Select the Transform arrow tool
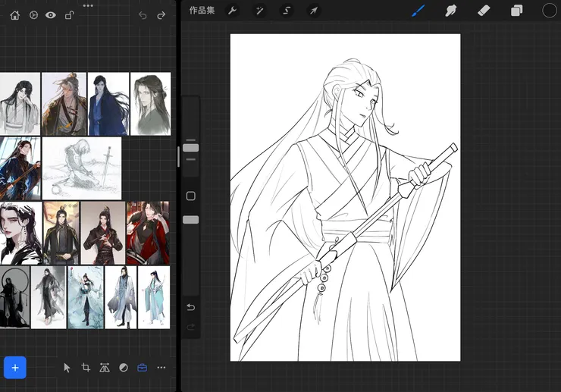This screenshot has width=561, height=392. 312,11
